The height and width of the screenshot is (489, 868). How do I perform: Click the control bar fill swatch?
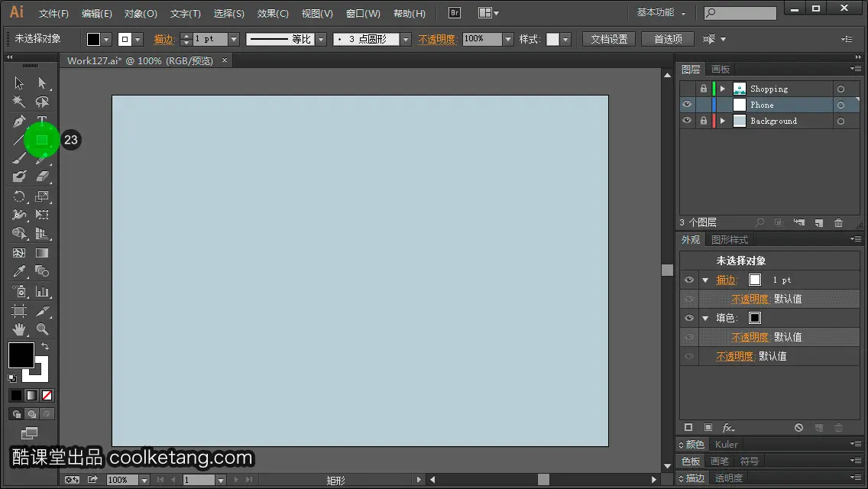(93, 39)
